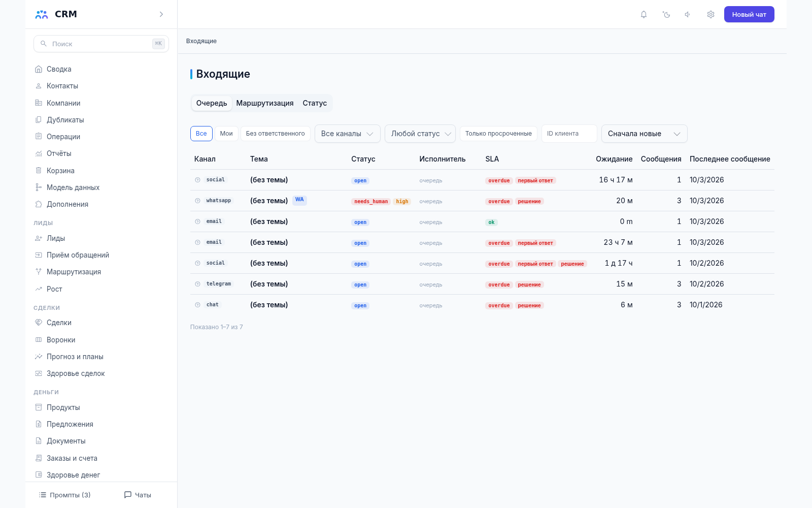Expand the Все каналы dropdown
Image resolution: width=812 pixels, height=508 pixels.
coord(348,134)
